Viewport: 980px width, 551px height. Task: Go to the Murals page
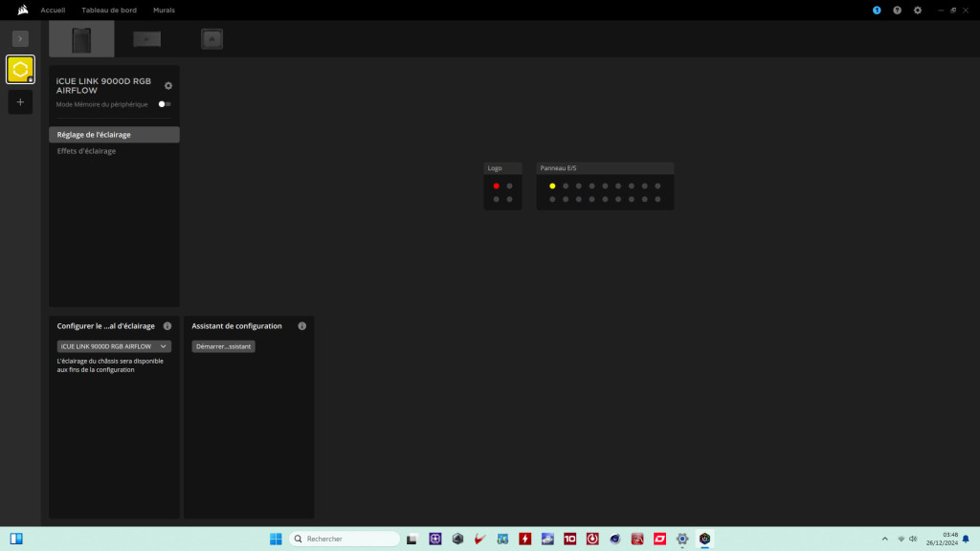(164, 10)
